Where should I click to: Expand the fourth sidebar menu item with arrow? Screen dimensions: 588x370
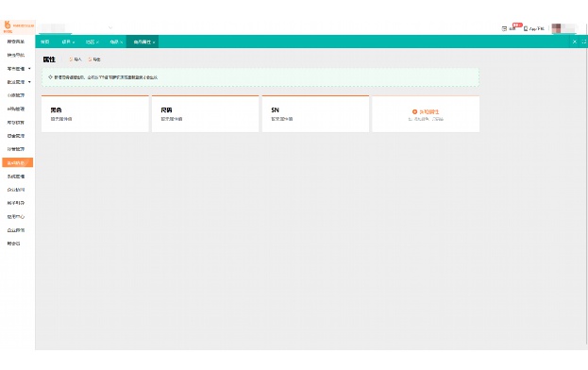18,82
